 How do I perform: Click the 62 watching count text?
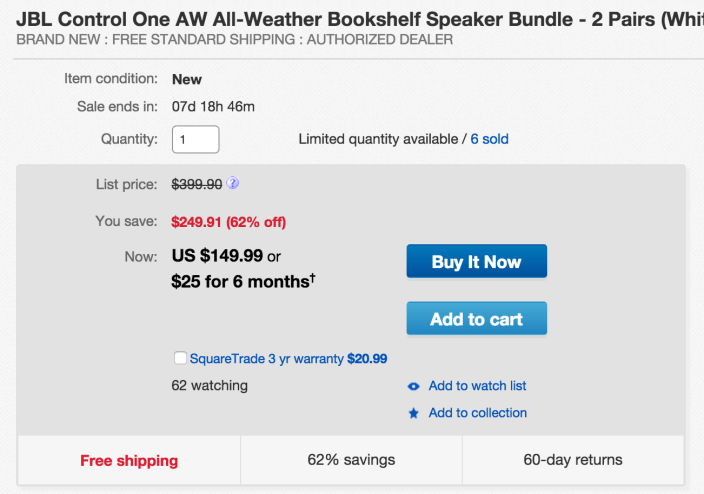pos(210,386)
